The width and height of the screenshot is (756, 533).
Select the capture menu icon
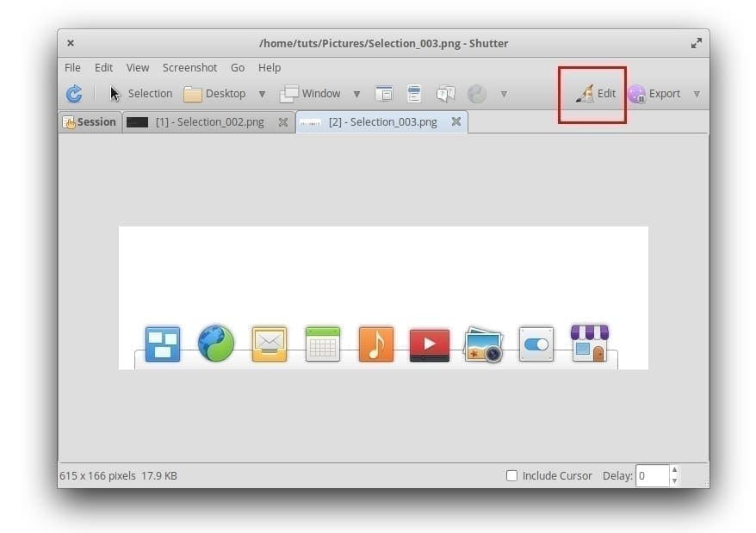413,94
